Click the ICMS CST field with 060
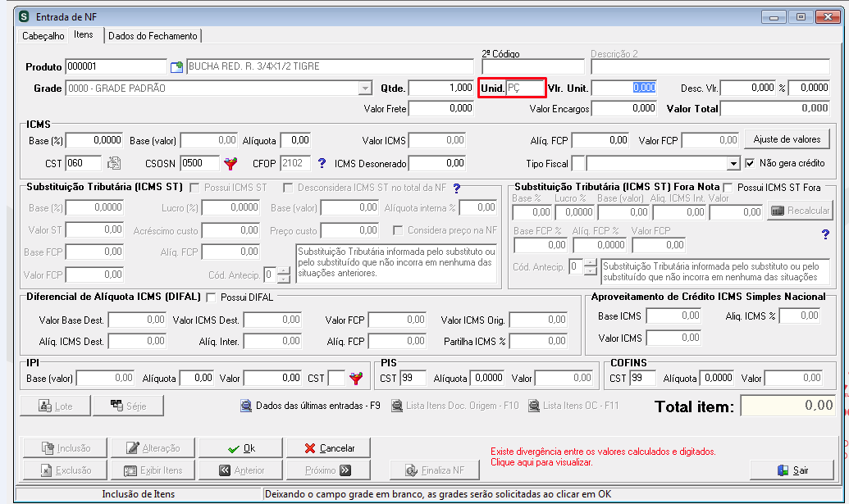This screenshot has height=504, width=849. point(84,163)
